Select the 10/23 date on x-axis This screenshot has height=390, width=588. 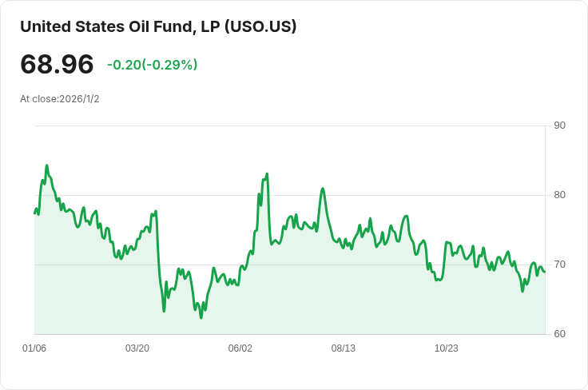click(447, 348)
